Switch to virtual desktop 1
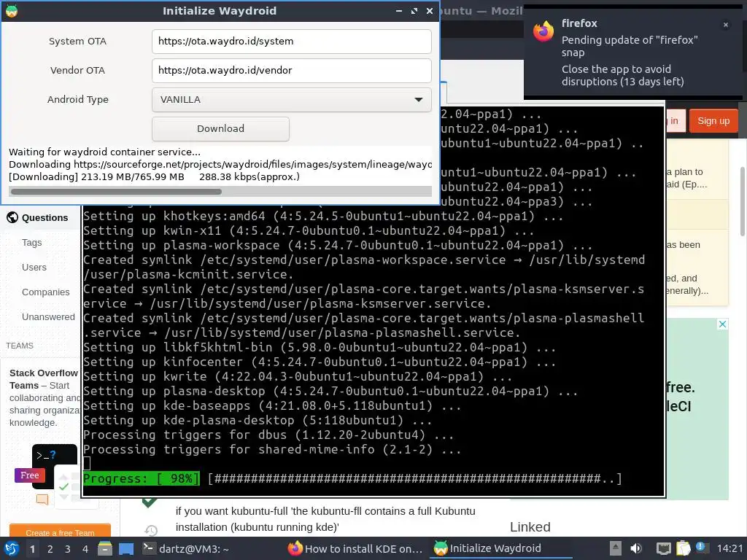Viewport: 747px width, 560px height. coord(32,549)
